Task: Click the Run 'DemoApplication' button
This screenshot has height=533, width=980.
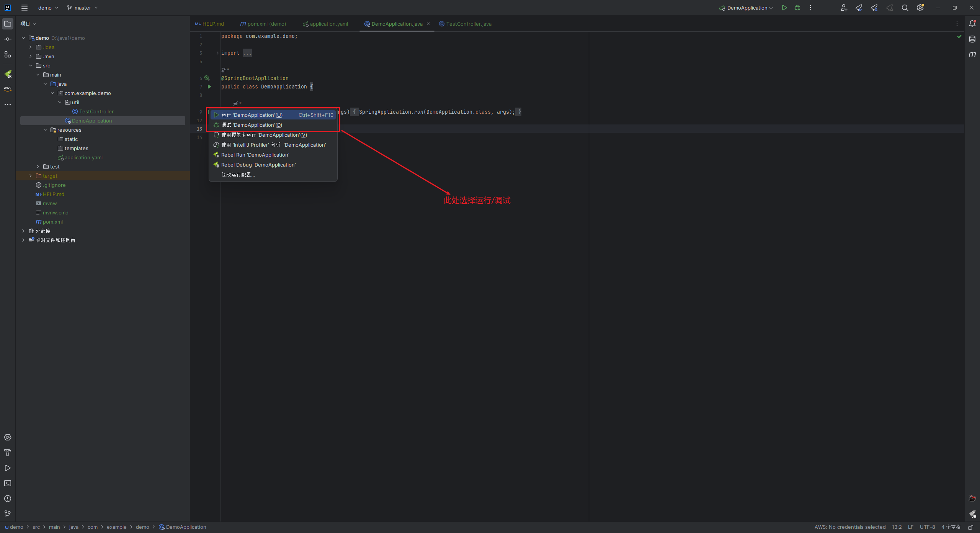Action: (272, 115)
